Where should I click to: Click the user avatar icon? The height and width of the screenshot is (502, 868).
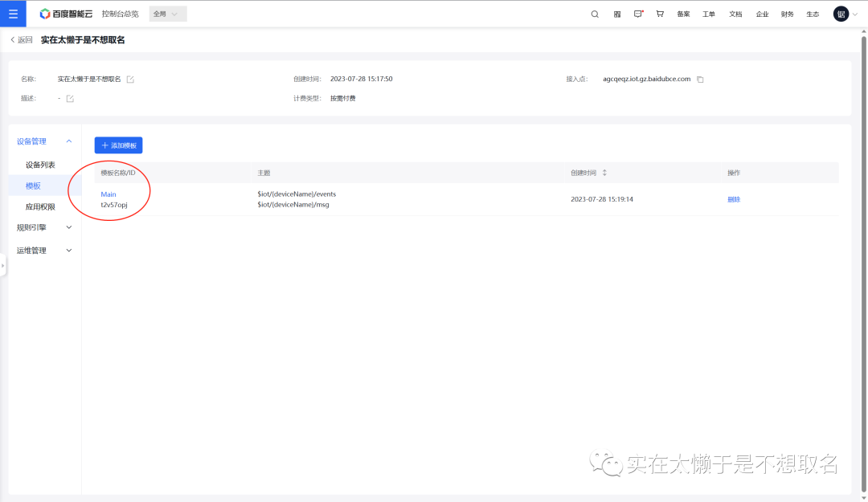pos(841,14)
